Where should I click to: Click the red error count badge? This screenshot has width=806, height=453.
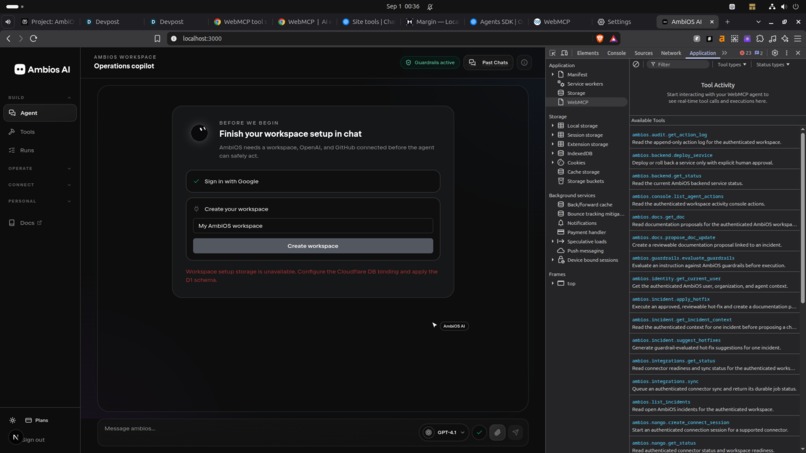tap(745, 53)
